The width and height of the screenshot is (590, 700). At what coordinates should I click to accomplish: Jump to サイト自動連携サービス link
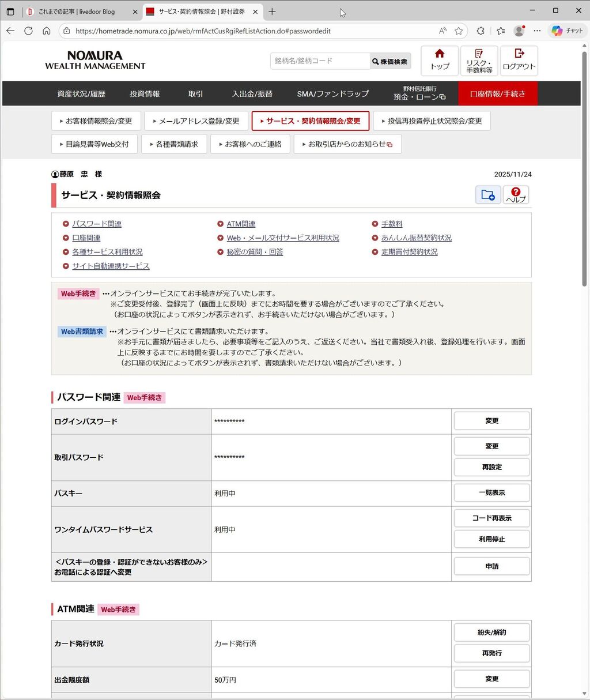pyautogui.click(x=111, y=266)
